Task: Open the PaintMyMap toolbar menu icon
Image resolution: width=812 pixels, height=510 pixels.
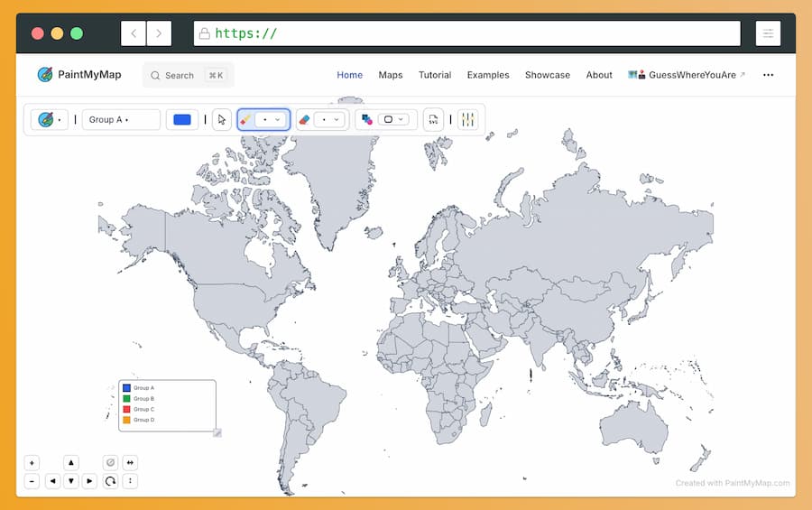Action: [x=50, y=120]
